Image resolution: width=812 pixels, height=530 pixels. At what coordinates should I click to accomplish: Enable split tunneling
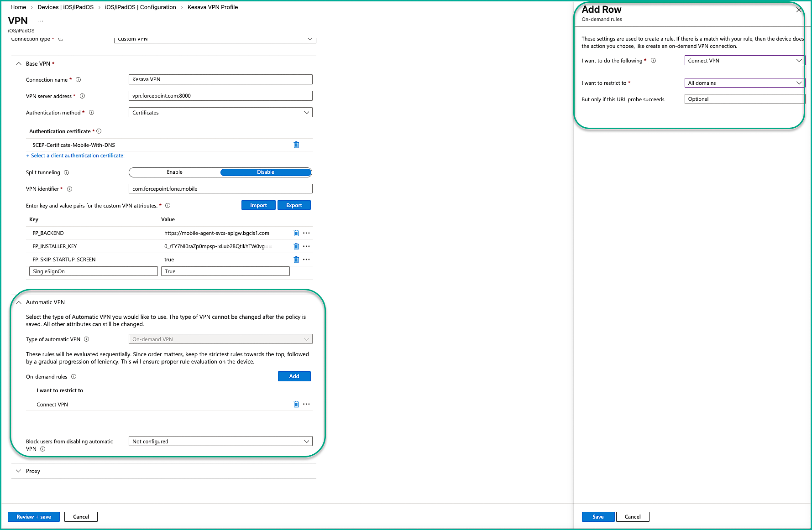tap(175, 172)
